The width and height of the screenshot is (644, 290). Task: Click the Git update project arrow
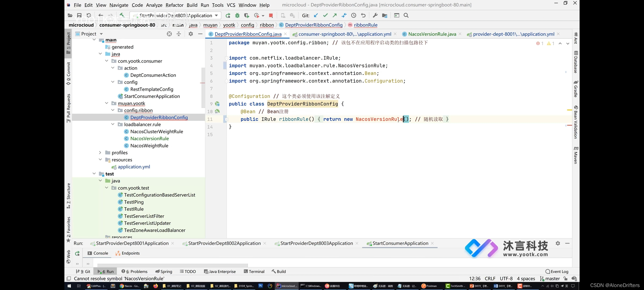click(316, 16)
